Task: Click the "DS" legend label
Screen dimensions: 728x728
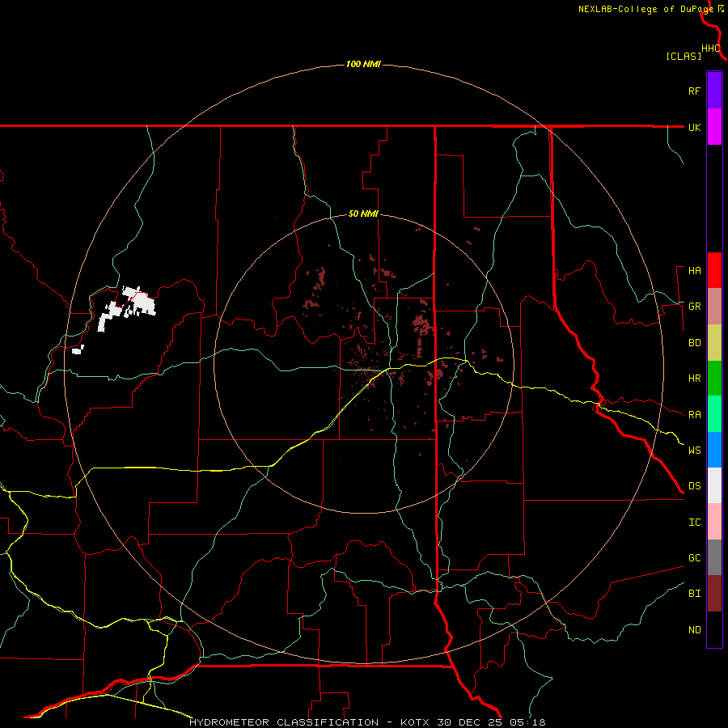Action: (694, 486)
